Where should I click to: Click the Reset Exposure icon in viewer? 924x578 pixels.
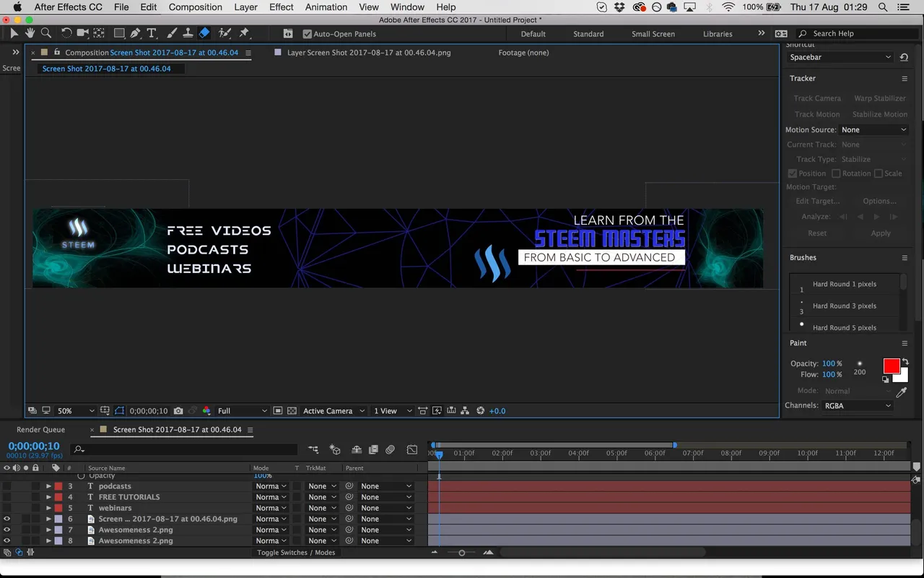coord(481,411)
